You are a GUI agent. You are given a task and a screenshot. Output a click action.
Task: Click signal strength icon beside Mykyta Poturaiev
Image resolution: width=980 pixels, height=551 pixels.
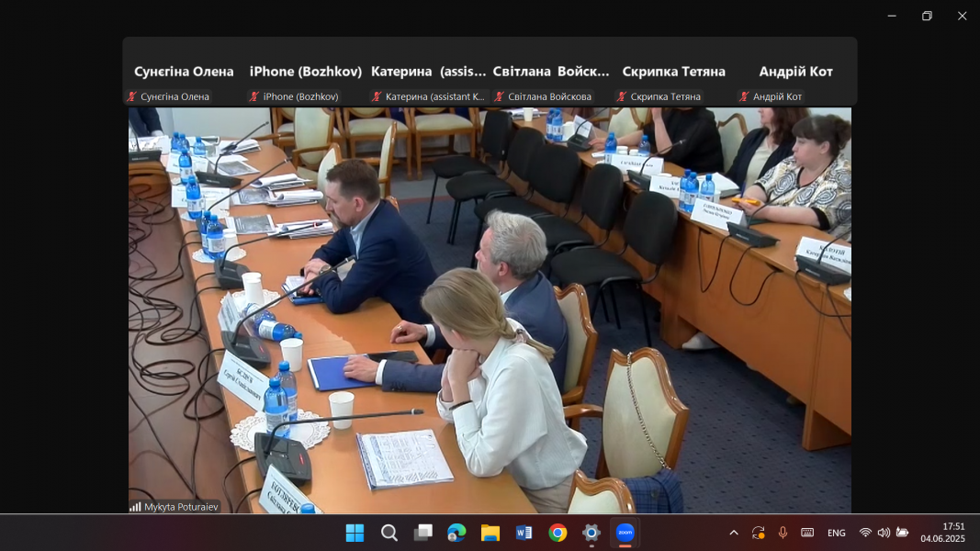(135, 507)
